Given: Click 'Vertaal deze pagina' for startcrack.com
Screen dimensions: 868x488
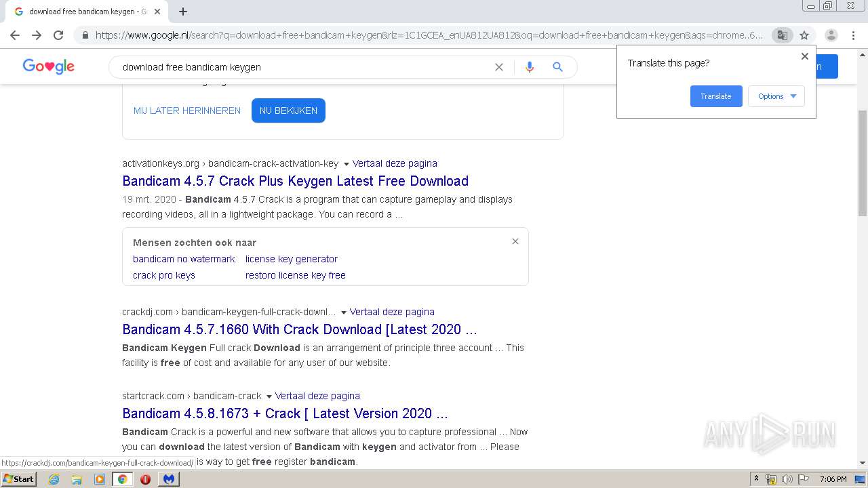Looking at the screenshot, I should click(317, 396).
